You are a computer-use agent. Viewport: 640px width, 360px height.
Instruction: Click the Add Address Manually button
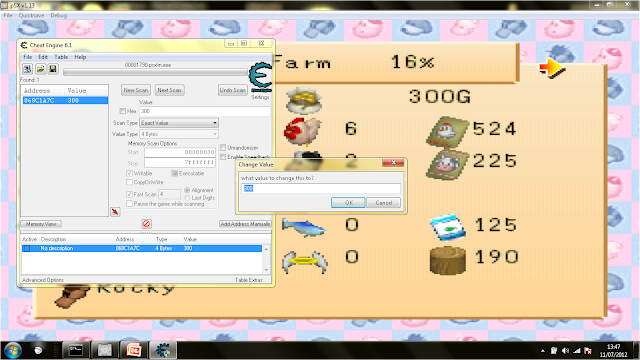(245, 224)
